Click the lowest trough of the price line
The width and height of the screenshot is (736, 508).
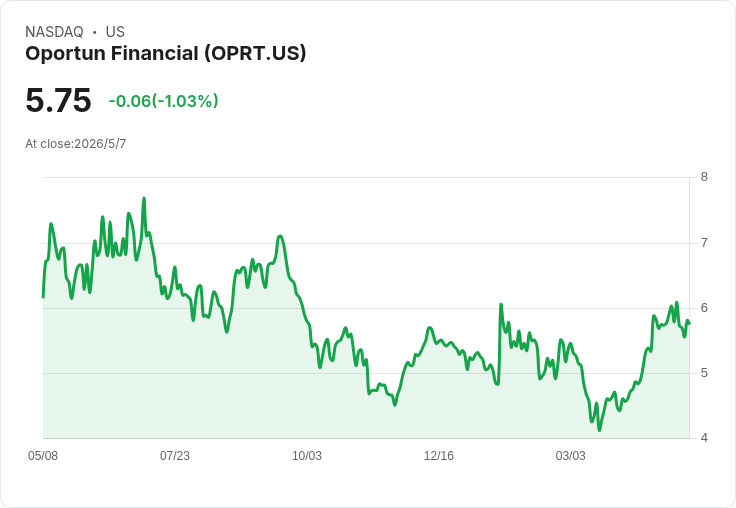click(x=599, y=430)
